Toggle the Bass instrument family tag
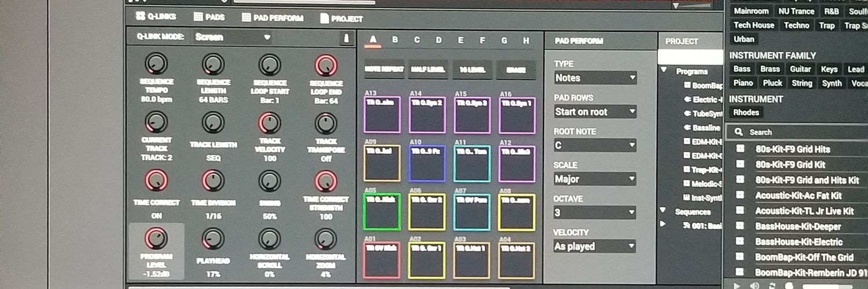868x289 pixels. [742, 69]
